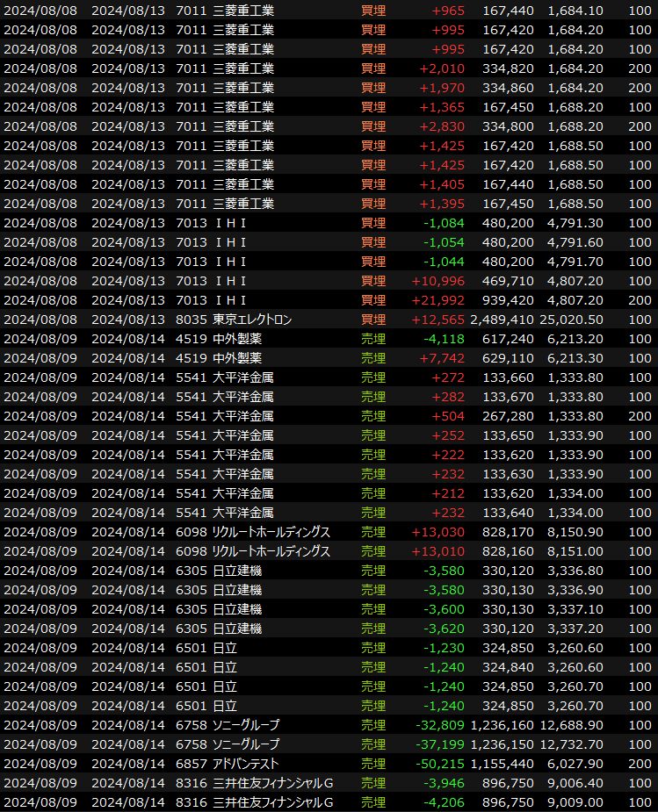
Task: Click the +7,742 profit for 中外製薬
Action: coord(443,358)
